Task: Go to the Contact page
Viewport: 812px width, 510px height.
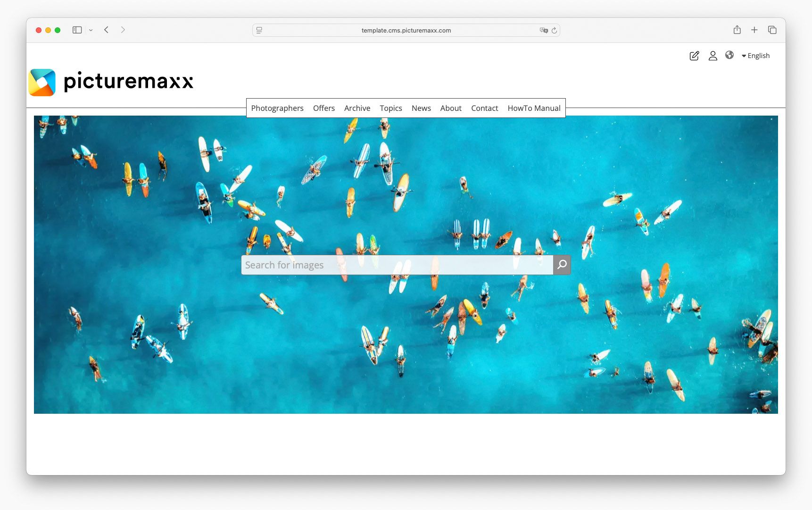Action: (x=484, y=108)
